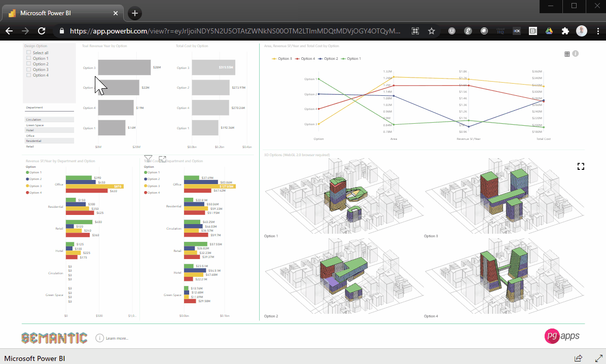
Task: Open the browser extensions puzzle menu
Action: click(565, 30)
